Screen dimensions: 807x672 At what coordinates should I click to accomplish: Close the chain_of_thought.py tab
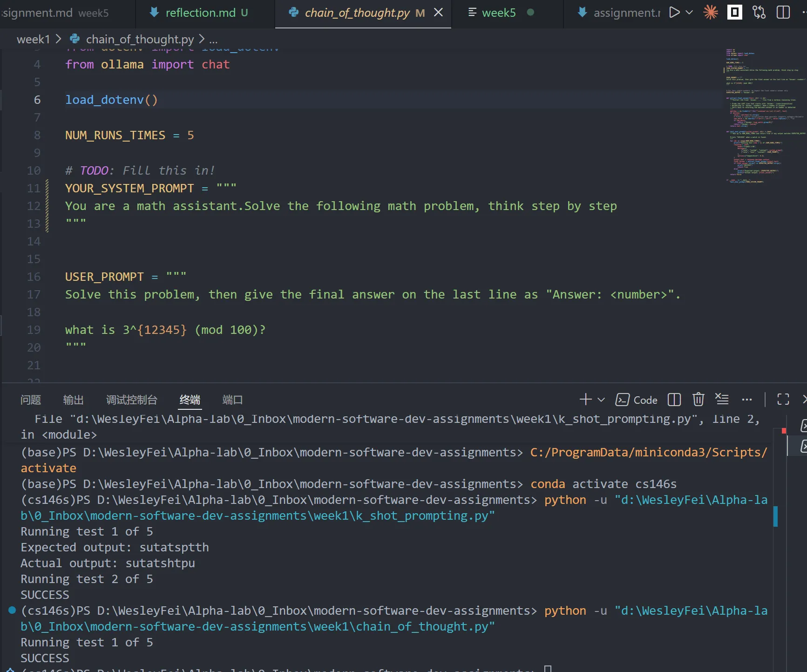(438, 13)
